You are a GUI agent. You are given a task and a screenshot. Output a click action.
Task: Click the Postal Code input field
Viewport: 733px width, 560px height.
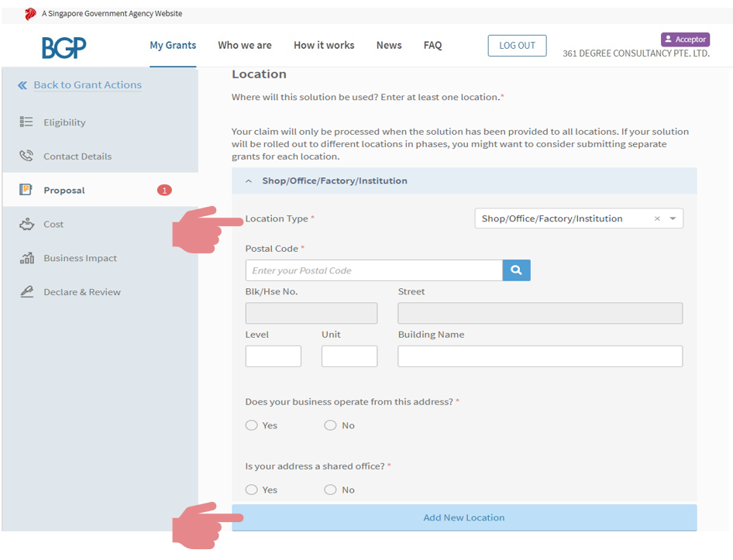(373, 270)
